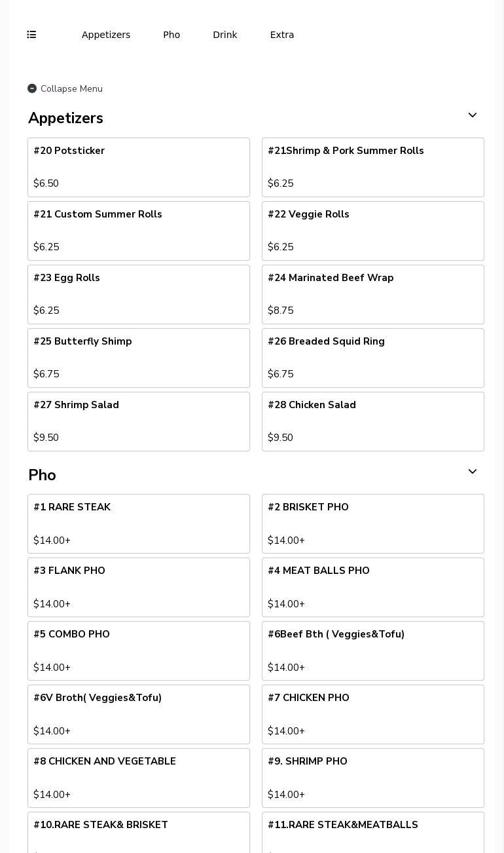Collapse the Appetizers section chevron

coord(472,116)
